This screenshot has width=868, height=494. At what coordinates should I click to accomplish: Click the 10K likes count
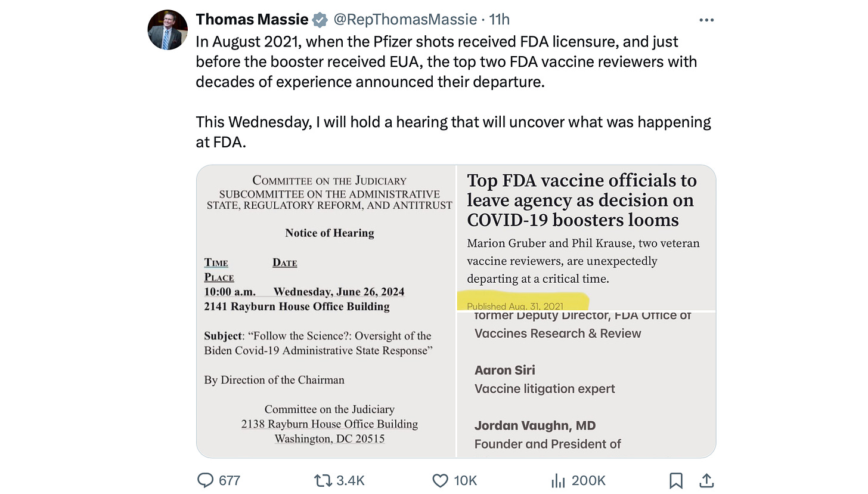point(465,480)
